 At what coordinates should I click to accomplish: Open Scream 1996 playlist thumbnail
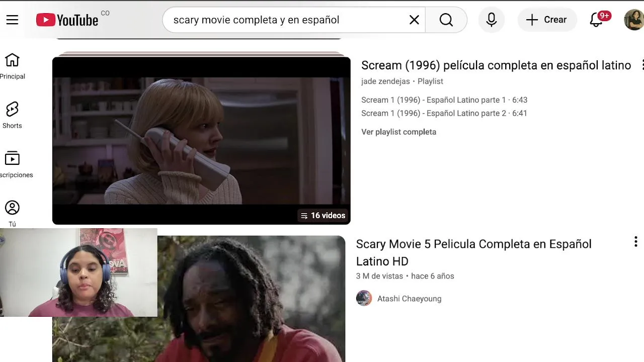[201, 140]
